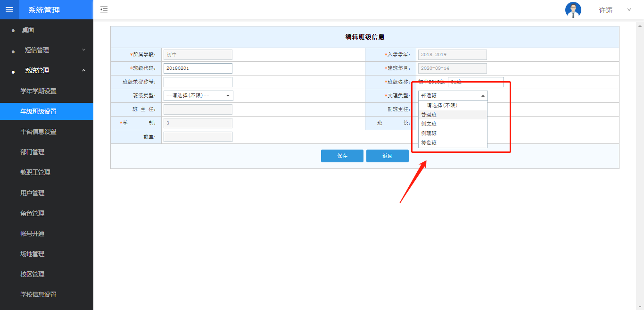The image size is (644, 310).
Task: Click the hamburger menu icon beside 系统管理
Action: coord(9,10)
